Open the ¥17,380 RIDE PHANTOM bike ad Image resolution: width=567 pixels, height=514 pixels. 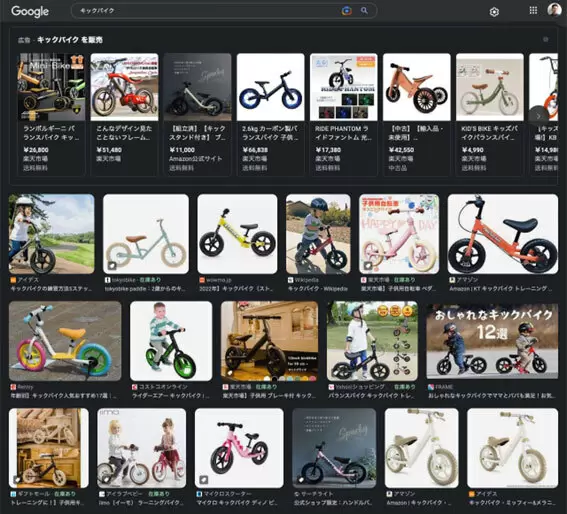click(x=344, y=114)
